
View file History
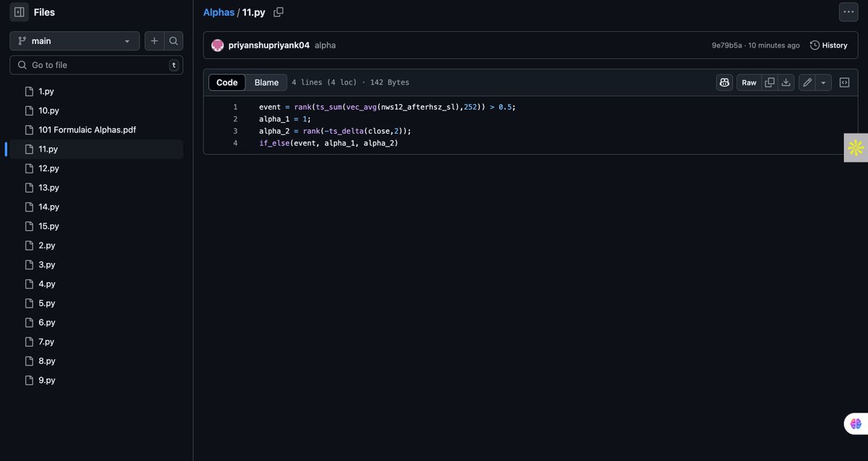tap(828, 45)
